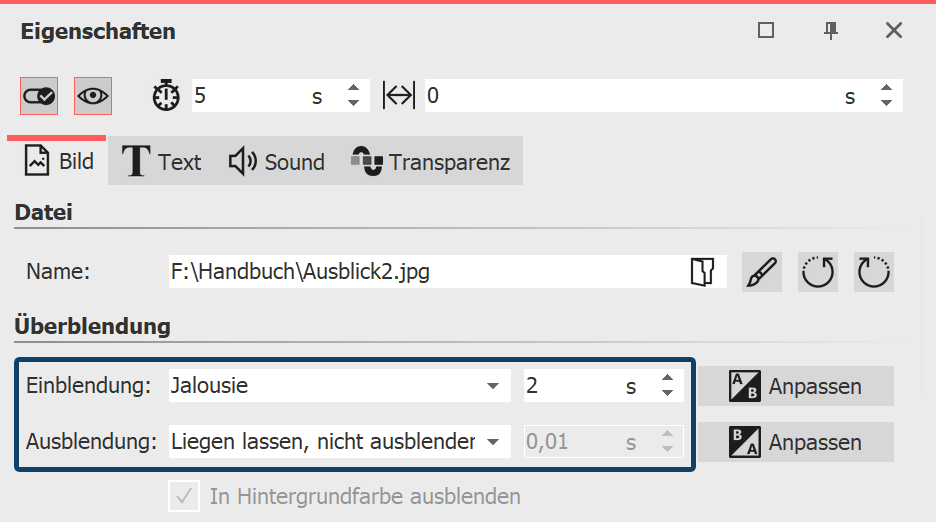Click the stopwatch duration icon
The height and width of the screenshot is (522, 936).
(165, 96)
